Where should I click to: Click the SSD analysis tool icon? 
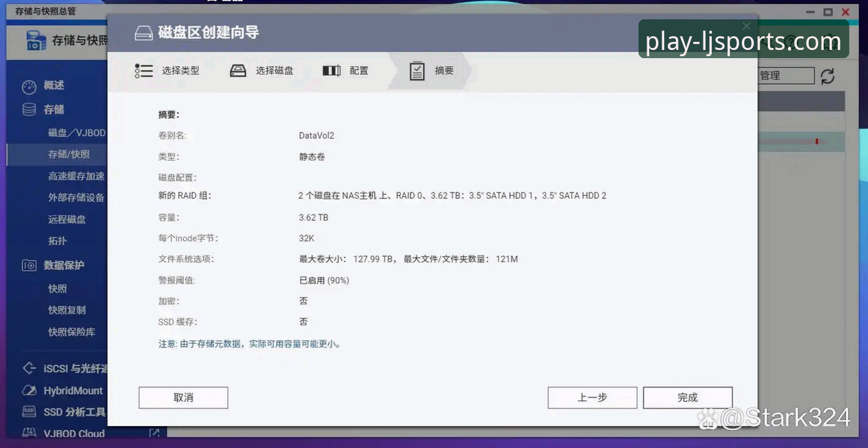(29, 412)
